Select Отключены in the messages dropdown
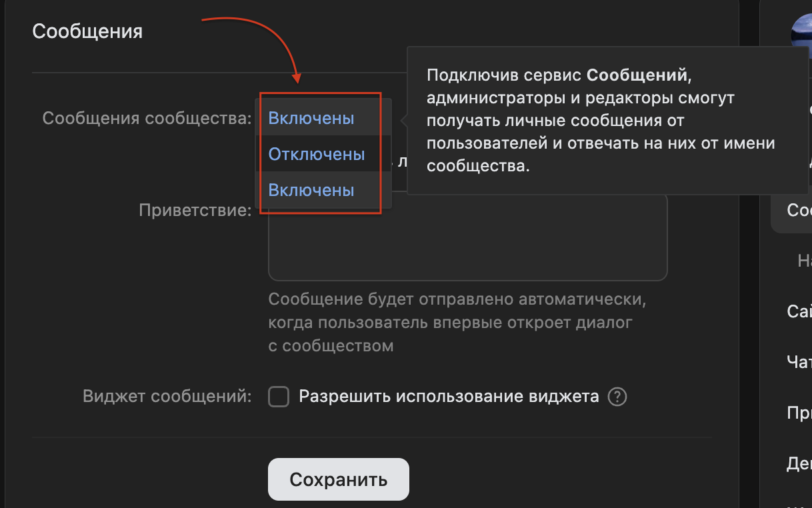The image size is (812, 508). point(317,154)
